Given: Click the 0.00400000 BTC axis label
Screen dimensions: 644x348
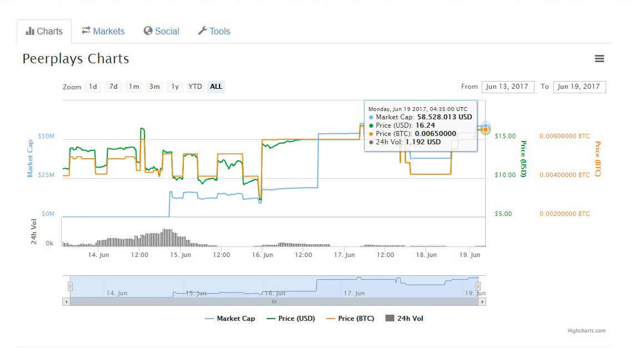Looking at the screenshot, I should pyautogui.click(x=565, y=175).
